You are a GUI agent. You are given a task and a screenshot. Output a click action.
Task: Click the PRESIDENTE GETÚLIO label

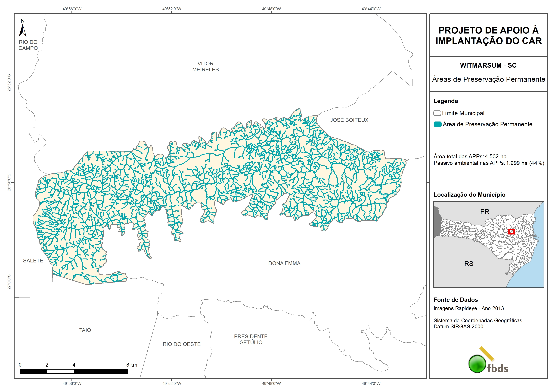[x=251, y=339]
